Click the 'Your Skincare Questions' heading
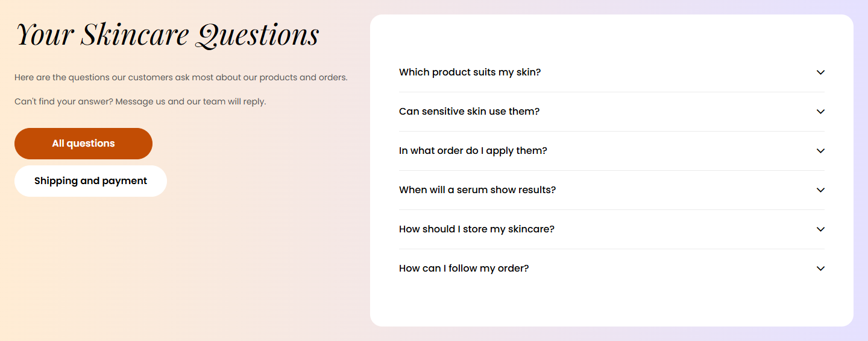Image resolution: width=868 pixels, height=341 pixels. click(x=167, y=35)
